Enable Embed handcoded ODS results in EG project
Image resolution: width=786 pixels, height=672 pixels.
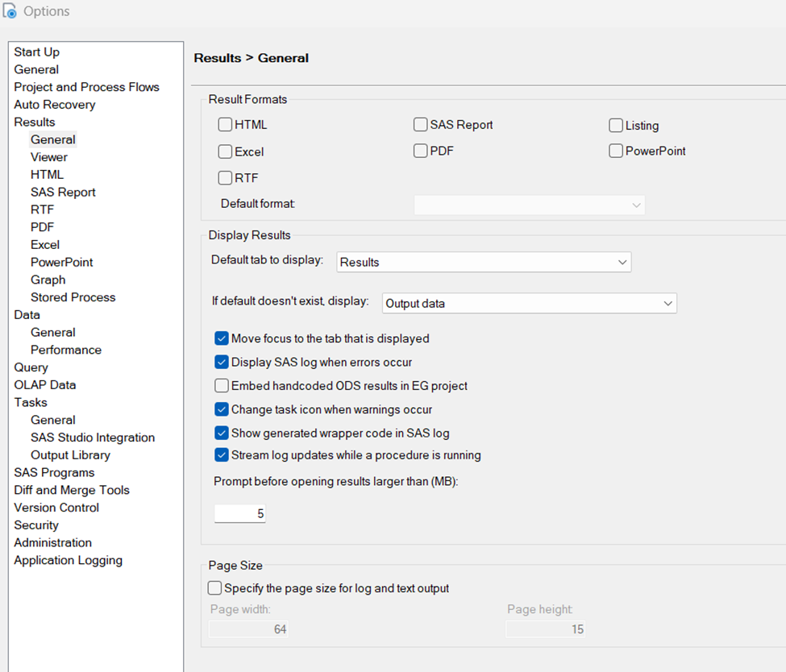point(222,385)
